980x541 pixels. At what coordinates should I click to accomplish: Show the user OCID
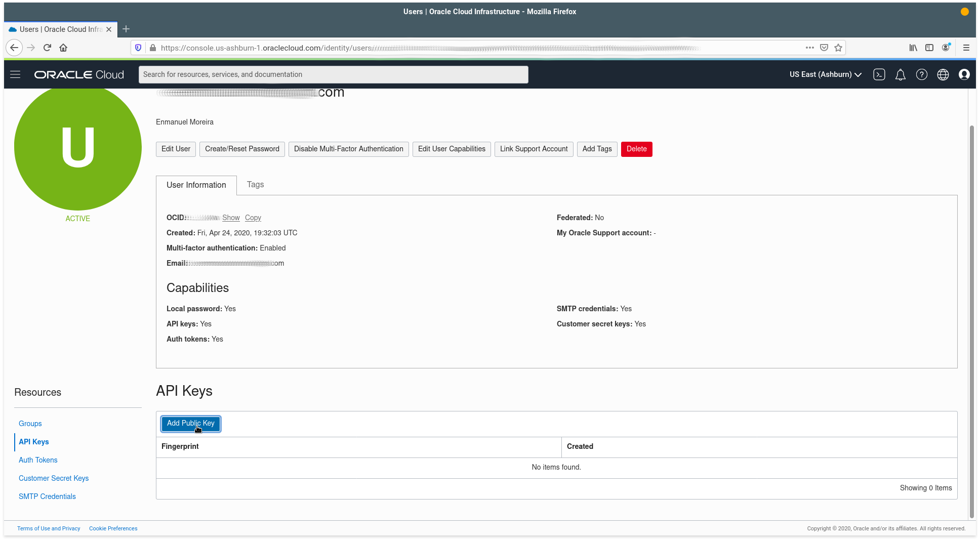pos(231,218)
